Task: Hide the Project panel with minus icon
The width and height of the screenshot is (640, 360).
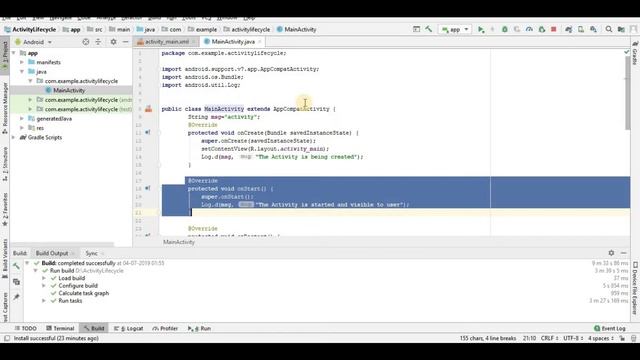Action: pyautogui.click(x=125, y=42)
